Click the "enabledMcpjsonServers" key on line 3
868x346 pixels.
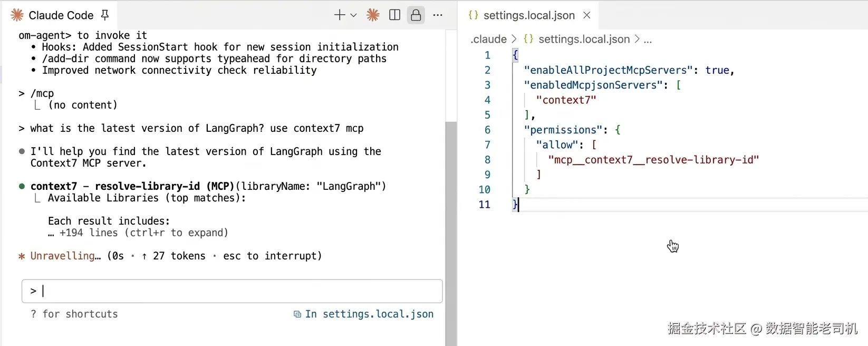pyautogui.click(x=593, y=85)
